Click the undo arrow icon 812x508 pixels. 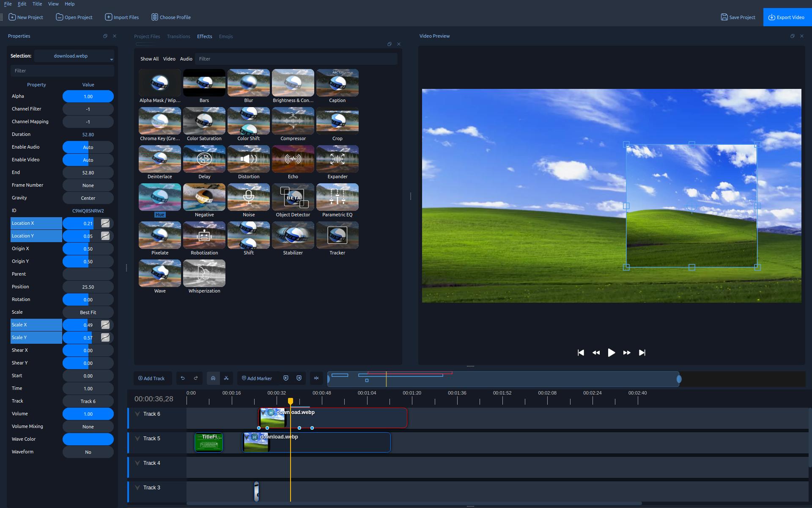(x=183, y=378)
